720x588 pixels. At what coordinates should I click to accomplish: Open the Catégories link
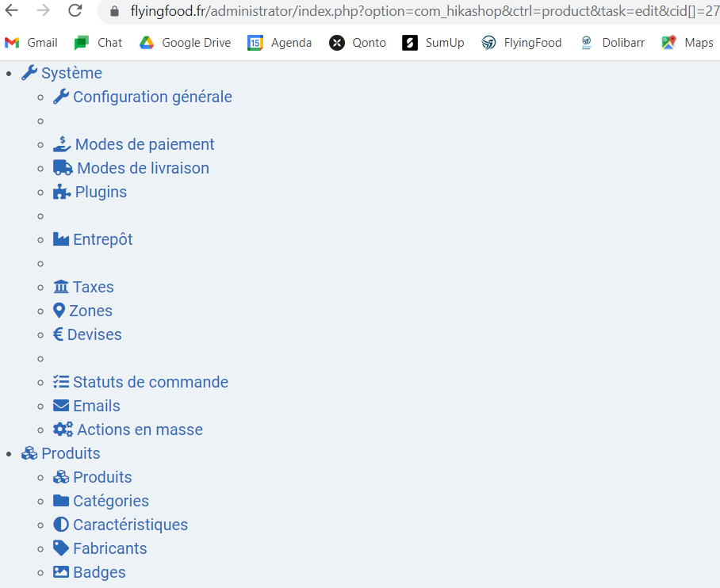(x=111, y=501)
